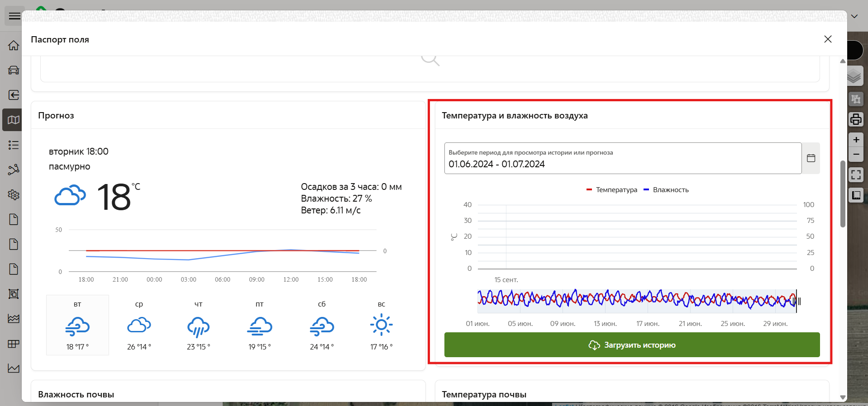Open the settings gear icon
This screenshot has width=868, height=406.
coord(14,195)
